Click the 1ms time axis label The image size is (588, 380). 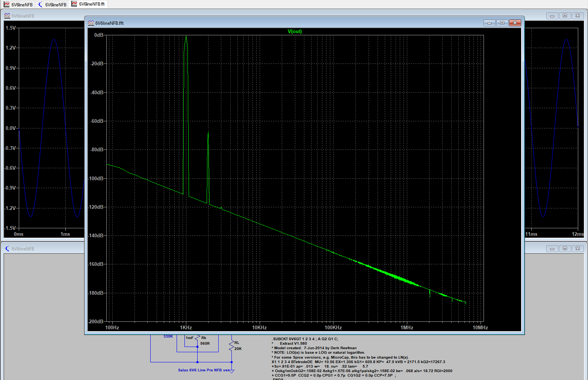[x=65, y=234]
